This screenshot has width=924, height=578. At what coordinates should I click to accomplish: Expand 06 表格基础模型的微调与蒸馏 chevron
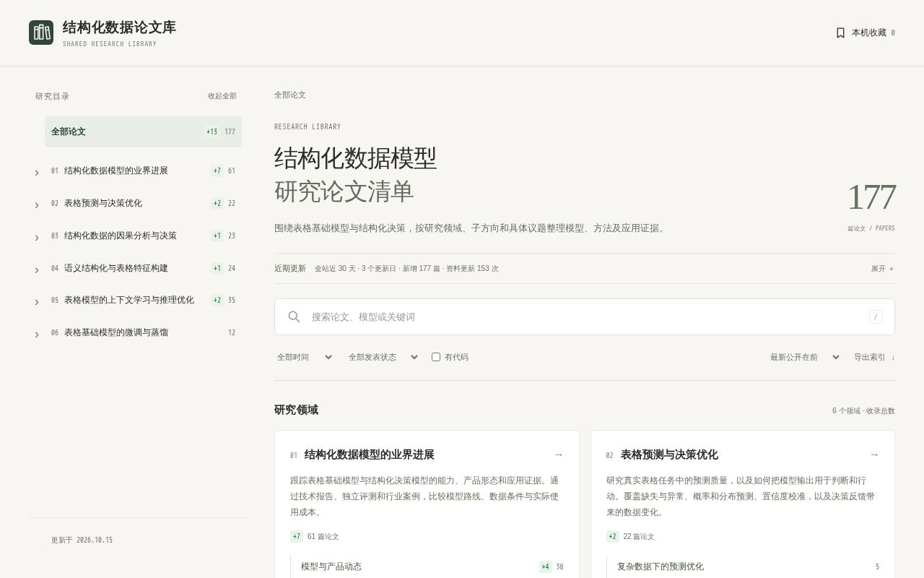click(37, 334)
